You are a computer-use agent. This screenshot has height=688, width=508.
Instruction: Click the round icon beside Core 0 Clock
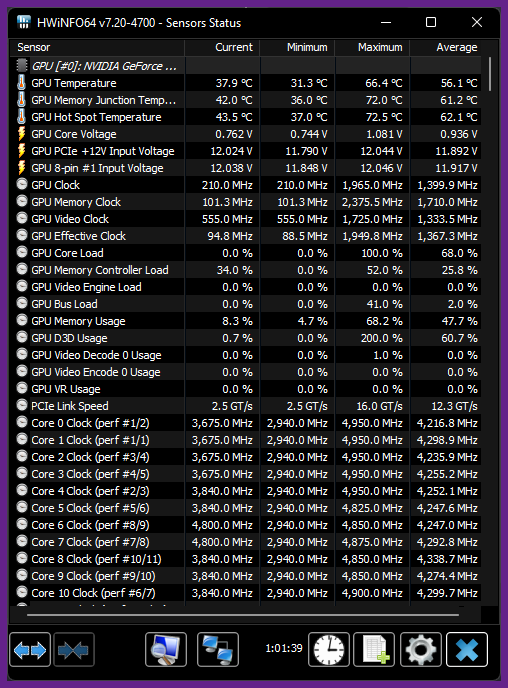point(22,422)
